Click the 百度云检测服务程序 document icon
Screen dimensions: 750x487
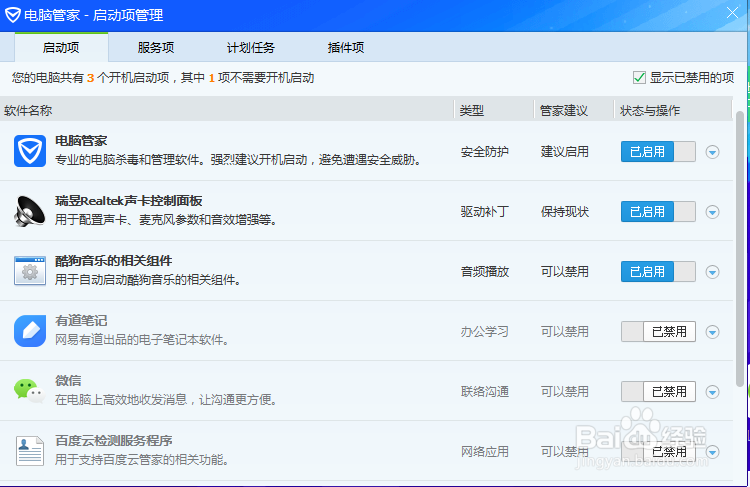30,451
